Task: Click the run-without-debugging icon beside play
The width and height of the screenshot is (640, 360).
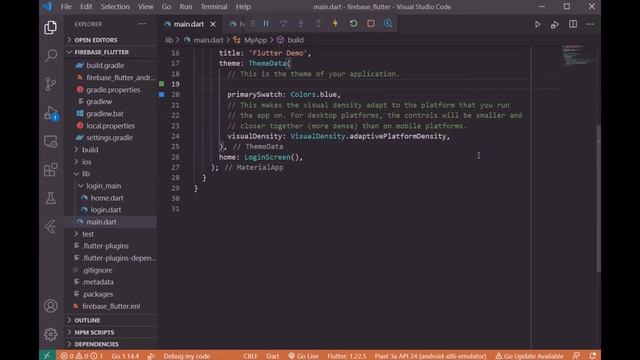Action: click(x=555, y=24)
